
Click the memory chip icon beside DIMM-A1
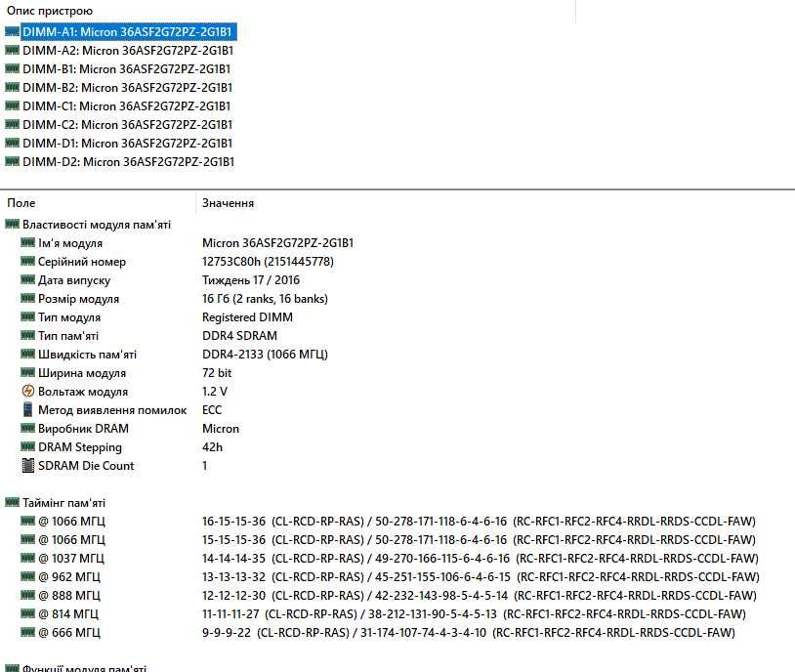tap(12, 32)
